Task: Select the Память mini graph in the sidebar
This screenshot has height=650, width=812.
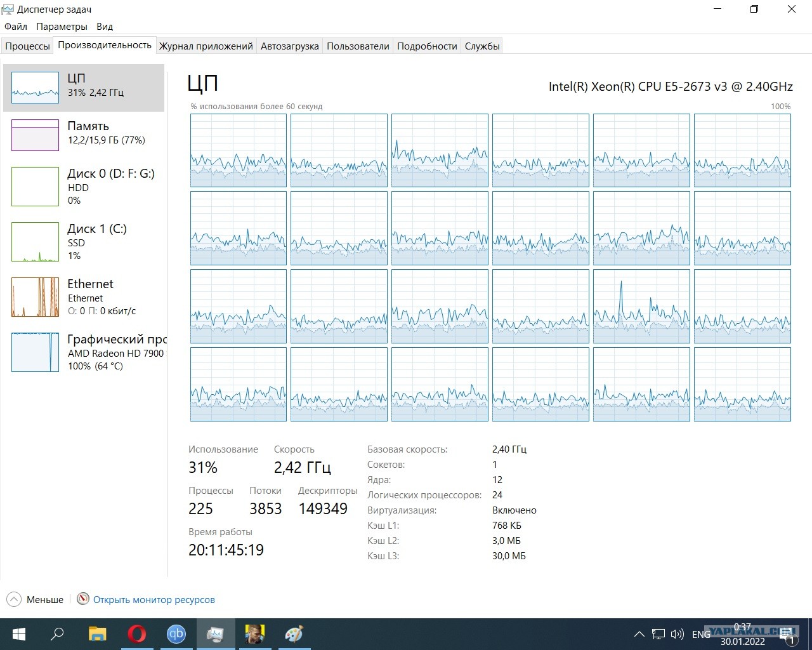Action: 35,135
